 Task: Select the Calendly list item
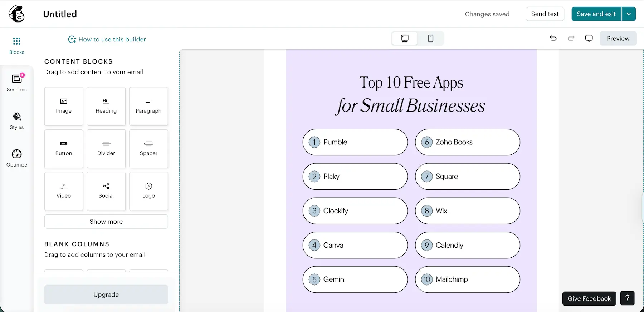pos(468,245)
